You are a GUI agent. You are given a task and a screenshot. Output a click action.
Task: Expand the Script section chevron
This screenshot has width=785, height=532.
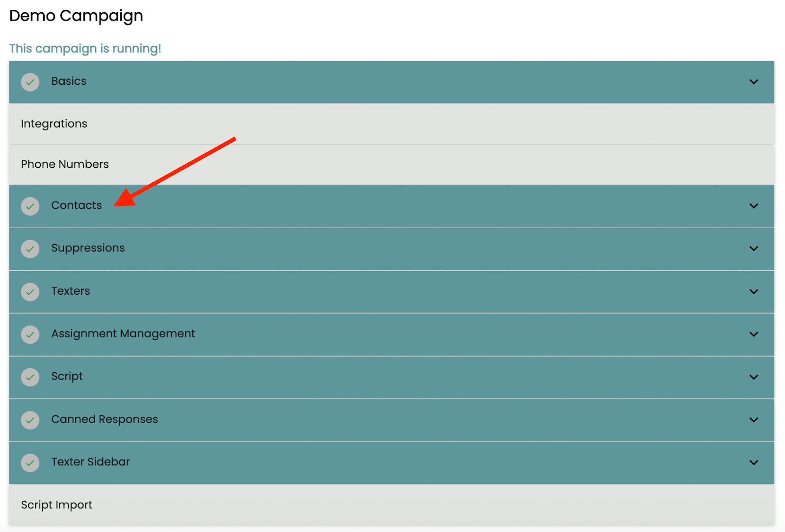[x=754, y=377]
